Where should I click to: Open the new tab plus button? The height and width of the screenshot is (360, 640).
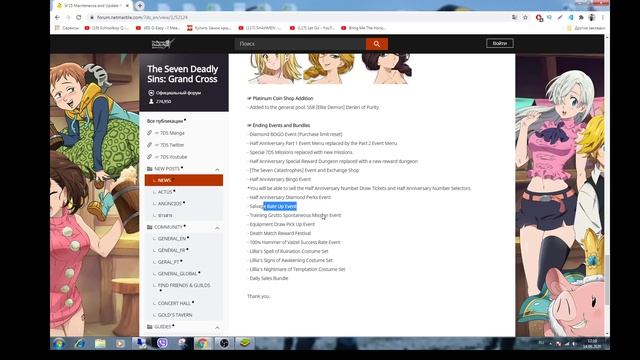tap(140, 5)
